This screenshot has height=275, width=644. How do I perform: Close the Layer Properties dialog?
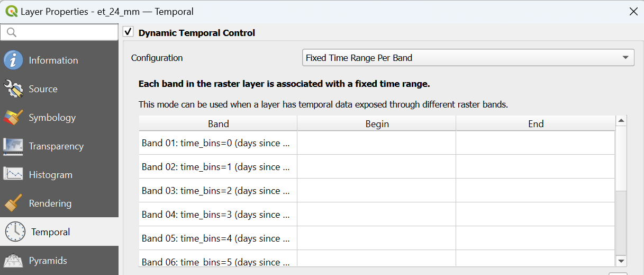pos(633,11)
